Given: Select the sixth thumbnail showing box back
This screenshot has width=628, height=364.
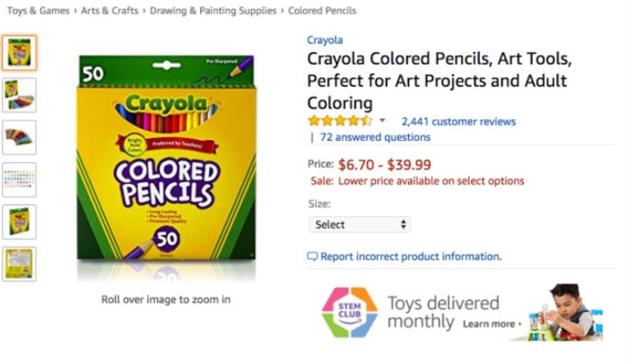Looking at the screenshot, I should pyautogui.click(x=19, y=264).
